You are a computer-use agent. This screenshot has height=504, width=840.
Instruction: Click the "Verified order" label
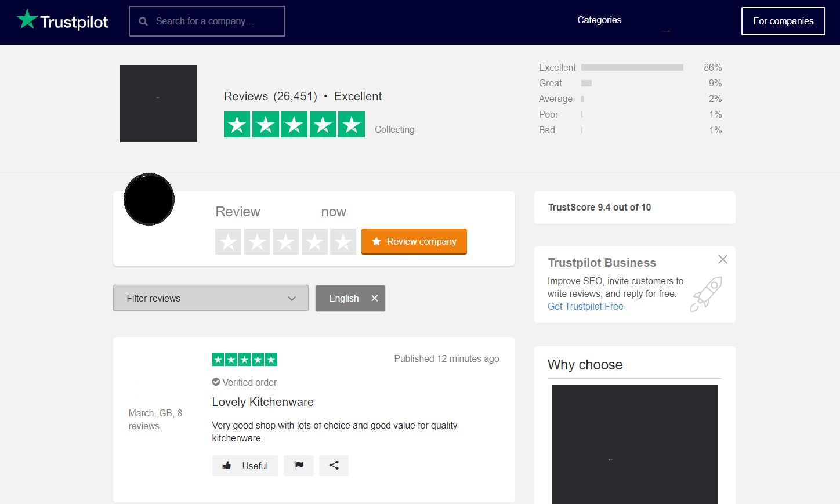click(249, 382)
